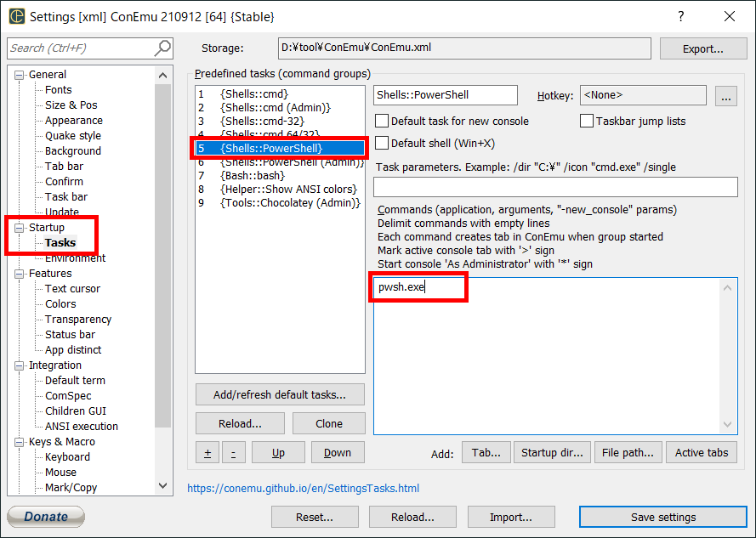Select task {Shells::cmd (Admin)}
Screen dimensions: 756x538
[280, 107]
